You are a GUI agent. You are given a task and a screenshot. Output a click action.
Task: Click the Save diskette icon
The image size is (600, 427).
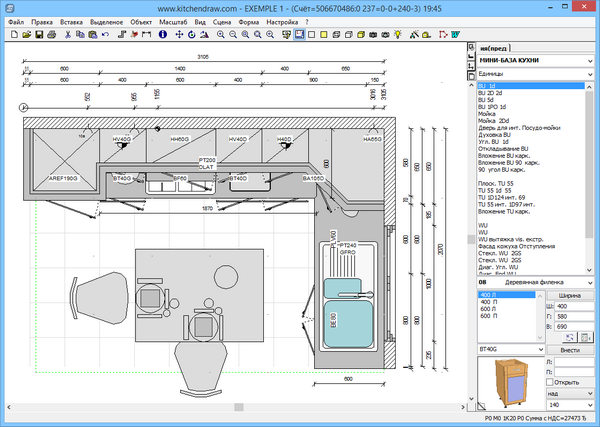coord(38,34)
